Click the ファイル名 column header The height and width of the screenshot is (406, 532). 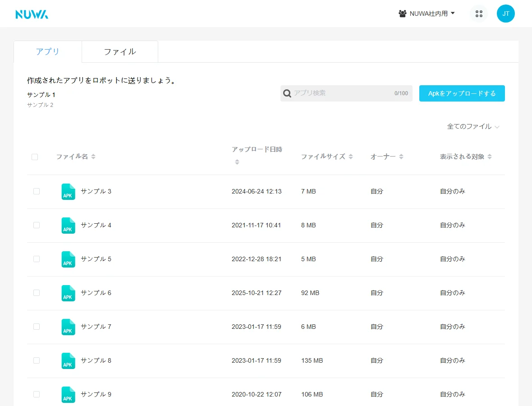tap(72, 157)
